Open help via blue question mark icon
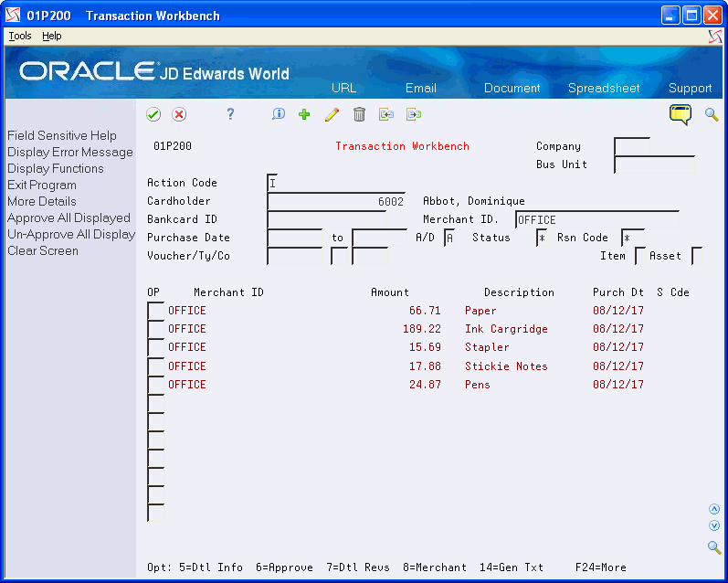The width and height of the screenshot is (728, 583). click(x=230, y=114)
